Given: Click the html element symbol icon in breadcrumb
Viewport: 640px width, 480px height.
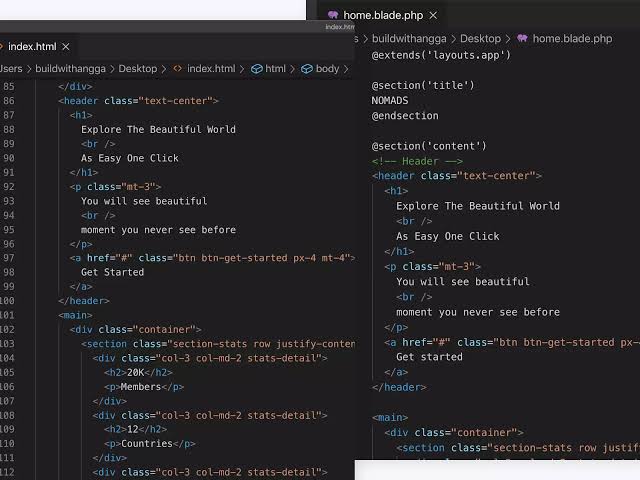Looking at the screenshot, I should (256, 69).
